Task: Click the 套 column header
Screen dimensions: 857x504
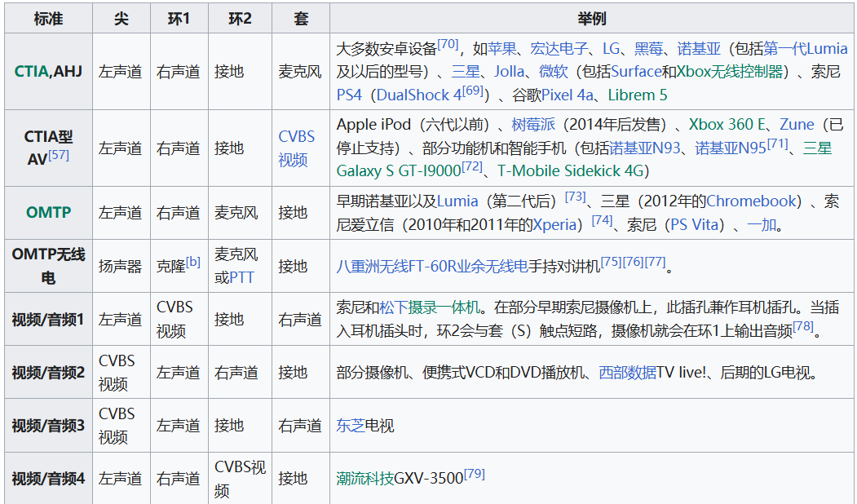Action: 301,19
